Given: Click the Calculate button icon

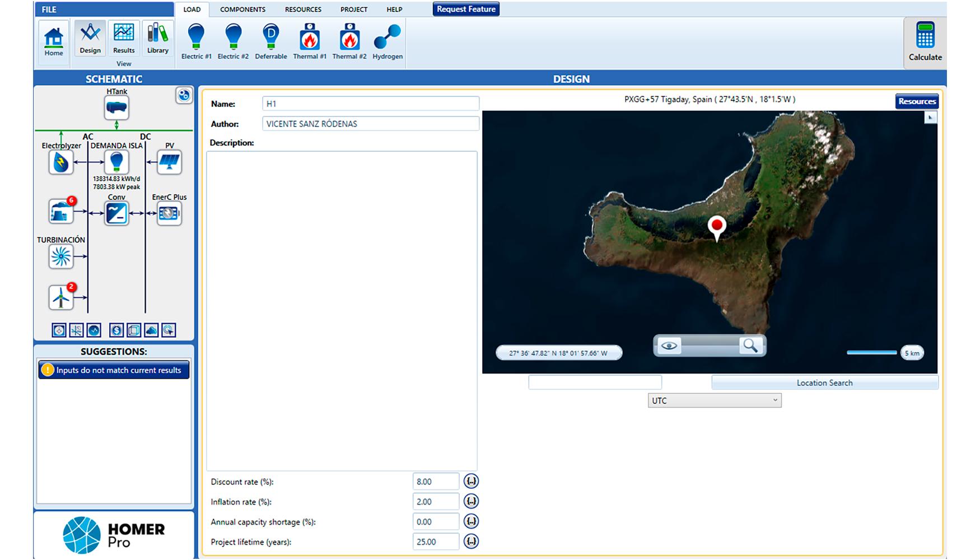Looking at the screenshot, I should [x=925, y=36].
